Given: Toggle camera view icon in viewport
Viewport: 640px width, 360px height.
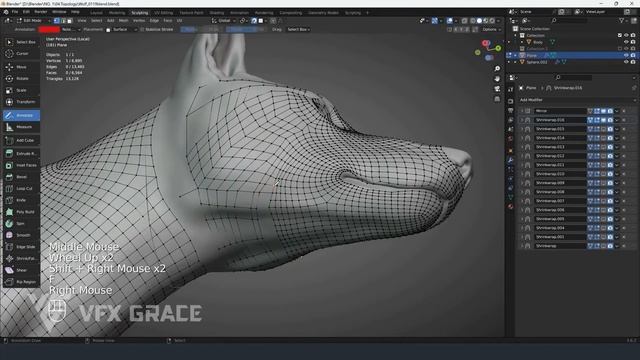Looking at the screenshot, I should point(497,89).
